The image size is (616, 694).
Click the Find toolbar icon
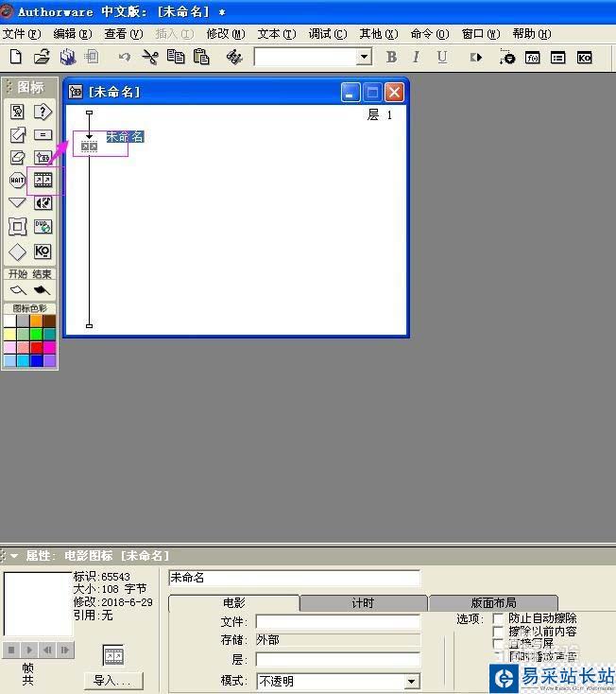[234, 57]
